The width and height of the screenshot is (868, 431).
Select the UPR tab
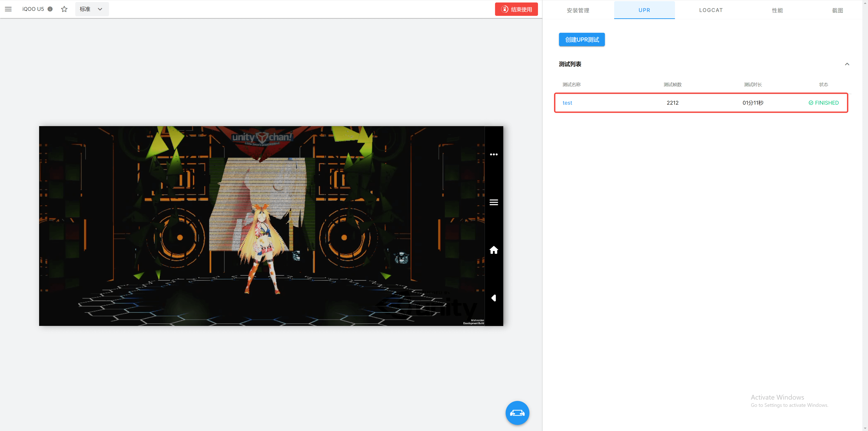click(644, 10)
